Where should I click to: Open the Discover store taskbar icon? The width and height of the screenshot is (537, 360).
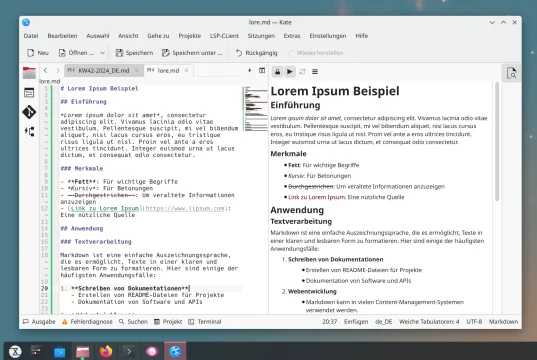coord(60,351)
